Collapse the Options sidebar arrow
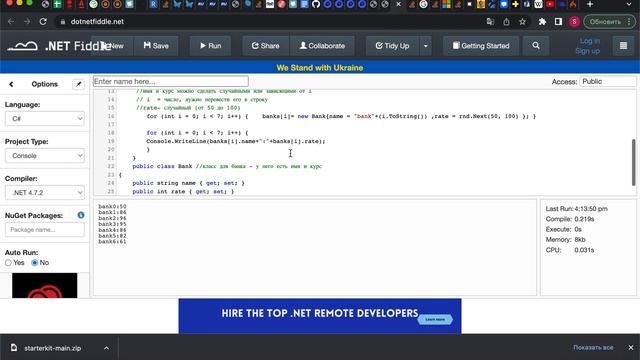This screenshot has height=360, width=640. pyautogui.click(x=11, y=84)
